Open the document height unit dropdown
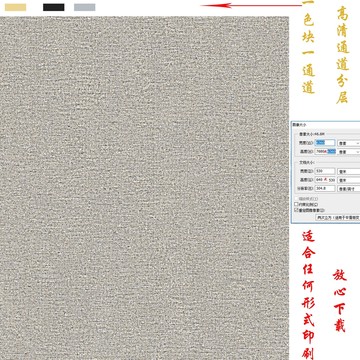Image resolution: width=360 pixels, height=360 pixels. point(349,180)
